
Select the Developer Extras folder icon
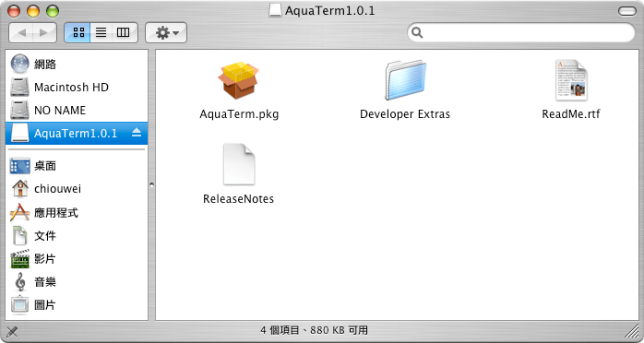click(x=405, y=80)
